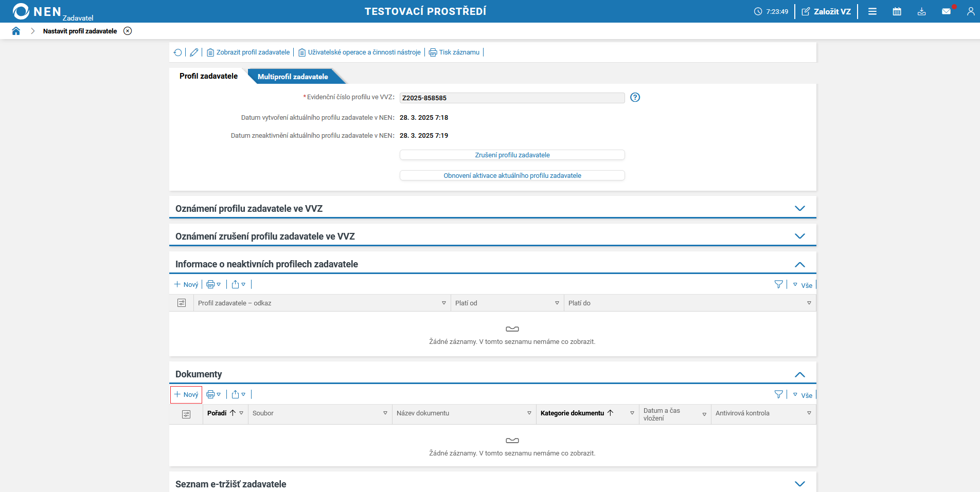980x492 pixels.
Task: Open the hamburger menu in header
Action: [x=872, y=11]
